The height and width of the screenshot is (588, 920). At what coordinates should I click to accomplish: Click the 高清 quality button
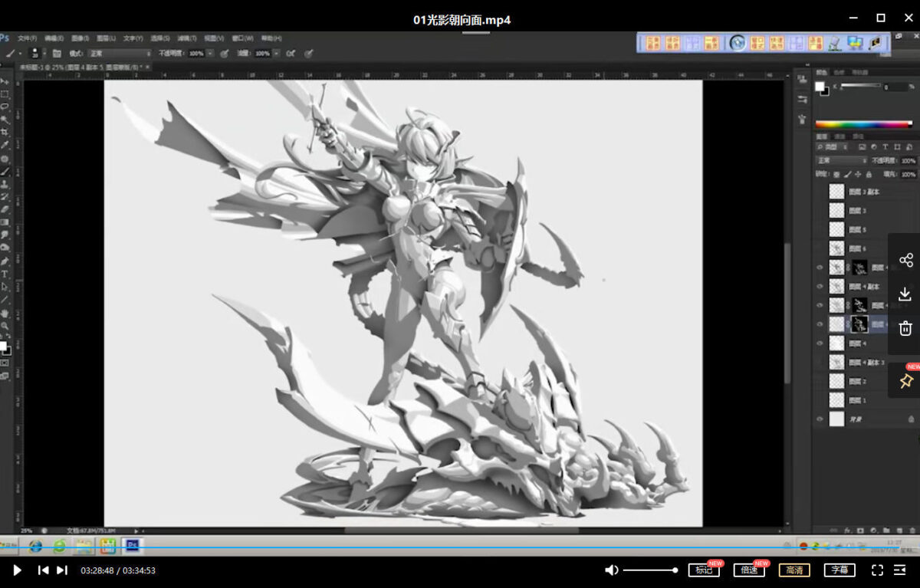[x=794, y=570]
